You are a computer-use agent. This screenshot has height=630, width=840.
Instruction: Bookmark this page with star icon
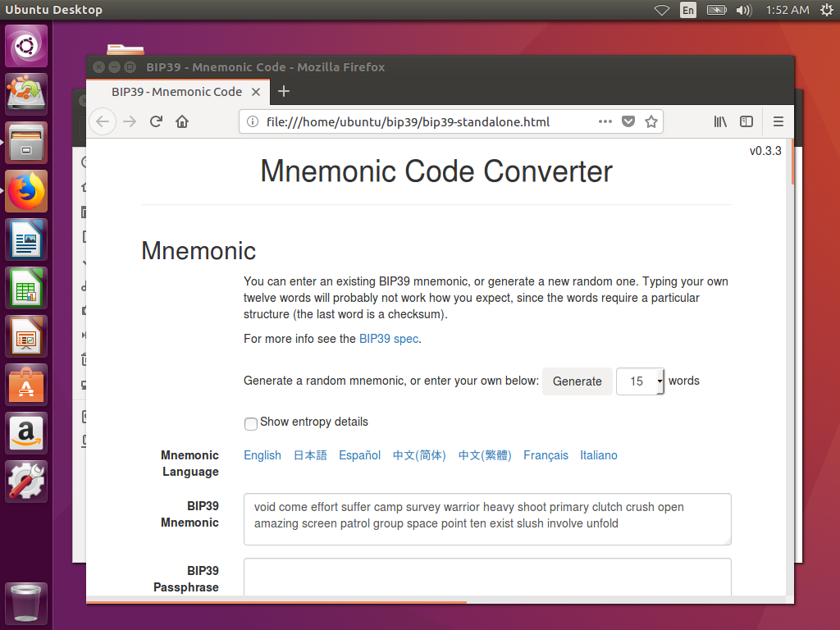click(x=651, y=121)
